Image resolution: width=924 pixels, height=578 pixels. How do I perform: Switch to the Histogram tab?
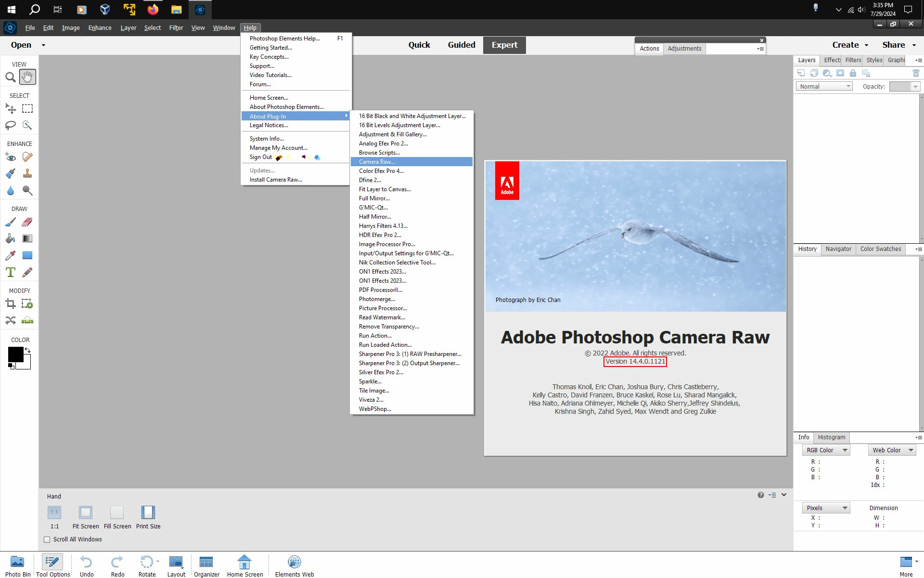[831, 437]
